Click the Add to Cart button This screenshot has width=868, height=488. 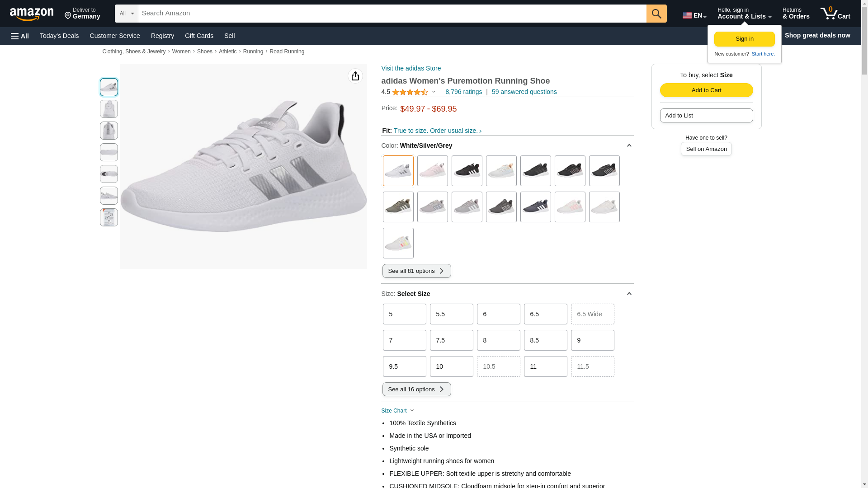706,90
